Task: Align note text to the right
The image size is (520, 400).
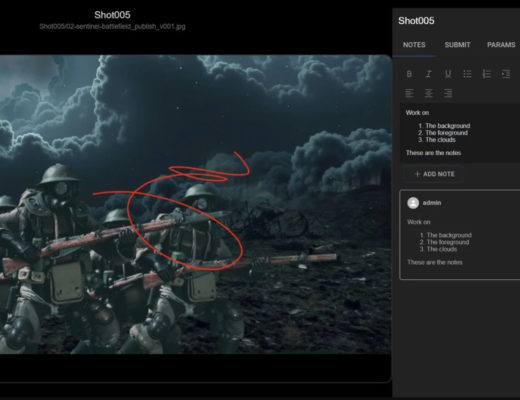Action: pyautogui.click(x=448, y=93)
